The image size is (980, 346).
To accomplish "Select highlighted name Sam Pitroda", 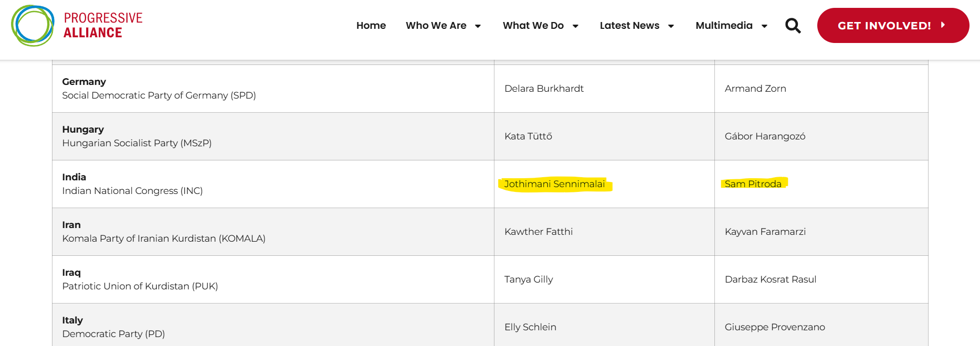I will point(753,184).
